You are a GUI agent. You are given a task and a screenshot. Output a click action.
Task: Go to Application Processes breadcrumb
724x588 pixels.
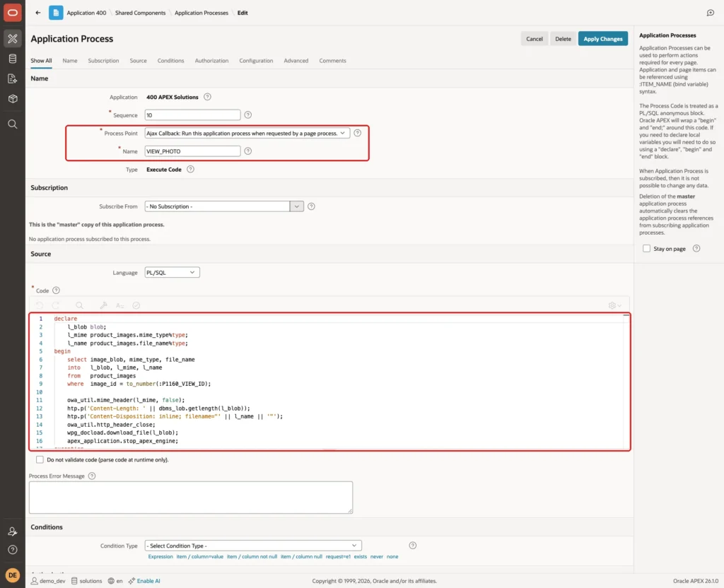(202, 13)
